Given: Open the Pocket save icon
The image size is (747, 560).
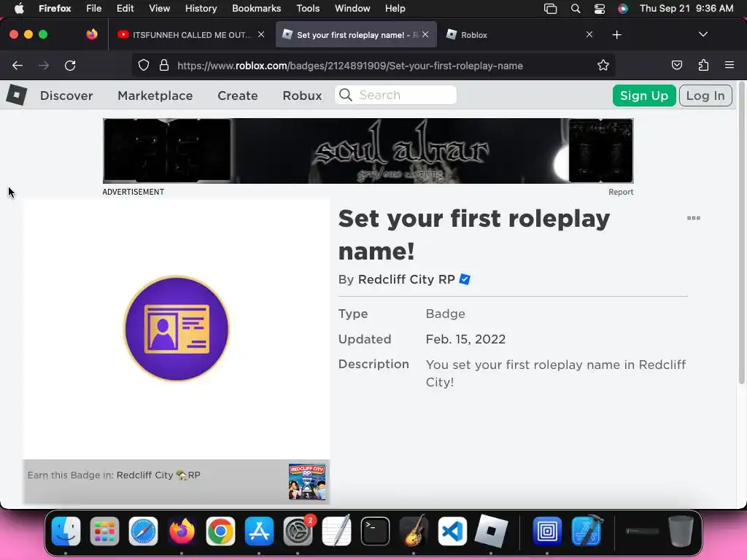Looking at the screenshot, I should (x=676, y=65).
